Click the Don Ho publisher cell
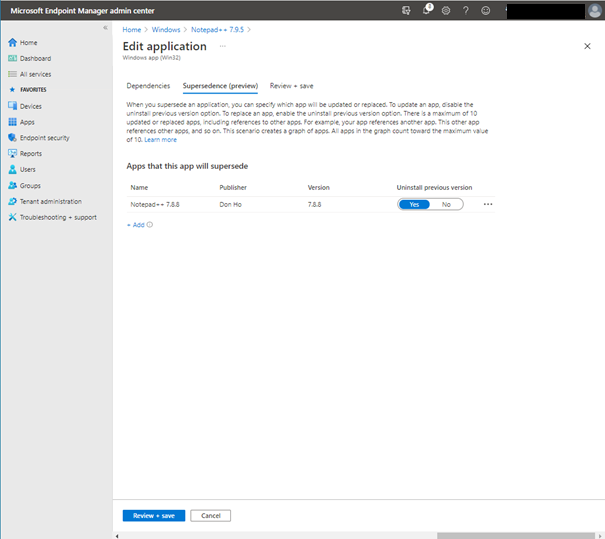The height and width of the screenshot is (539, 605). [230, 204]
